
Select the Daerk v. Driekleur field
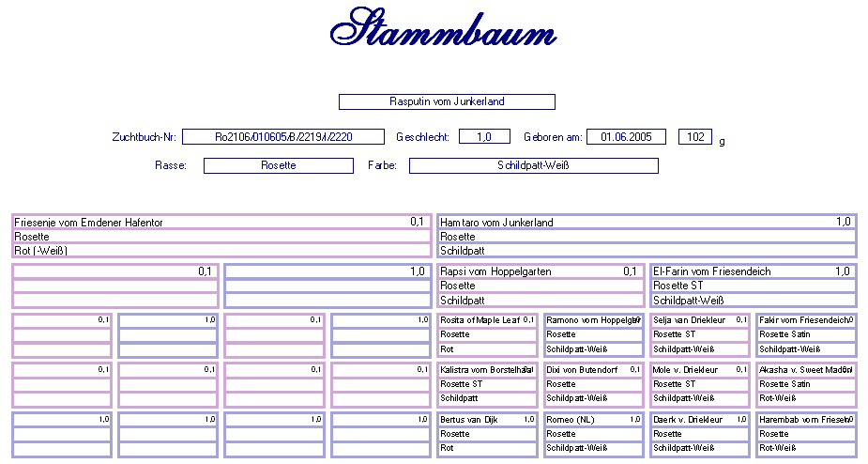(700, 420)
